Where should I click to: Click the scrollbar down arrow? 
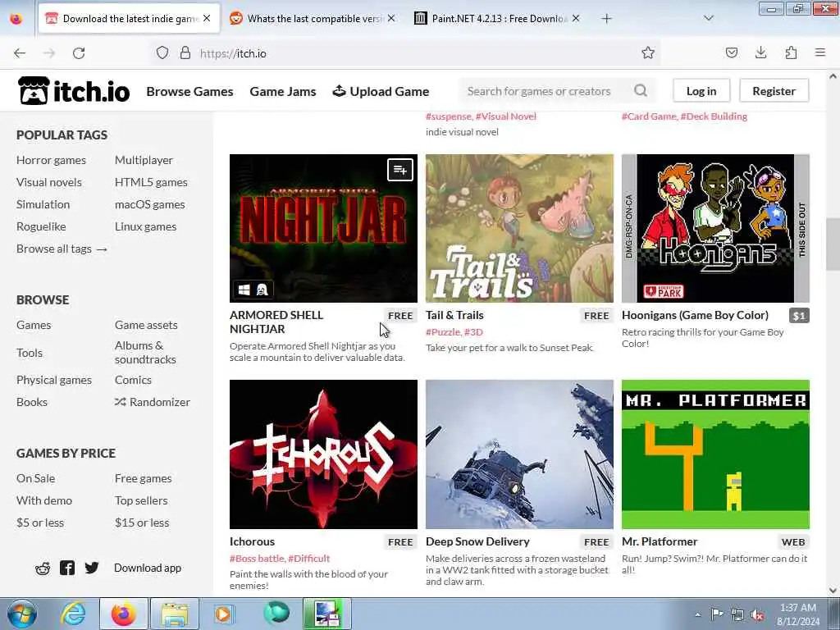pyautogui.click(x=833, y=590)
